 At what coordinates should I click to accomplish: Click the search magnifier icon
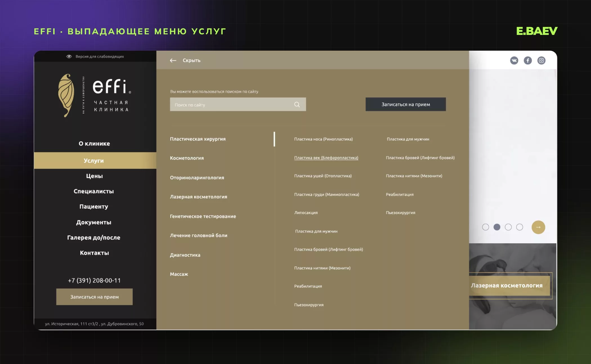[x=297, y=104]
